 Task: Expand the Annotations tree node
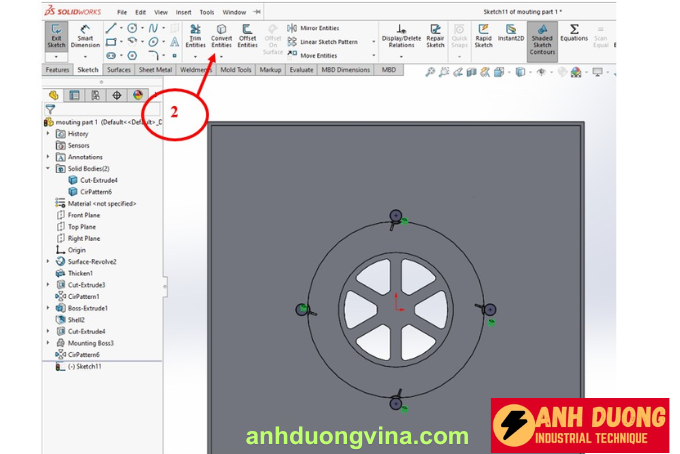pos(48,157)
